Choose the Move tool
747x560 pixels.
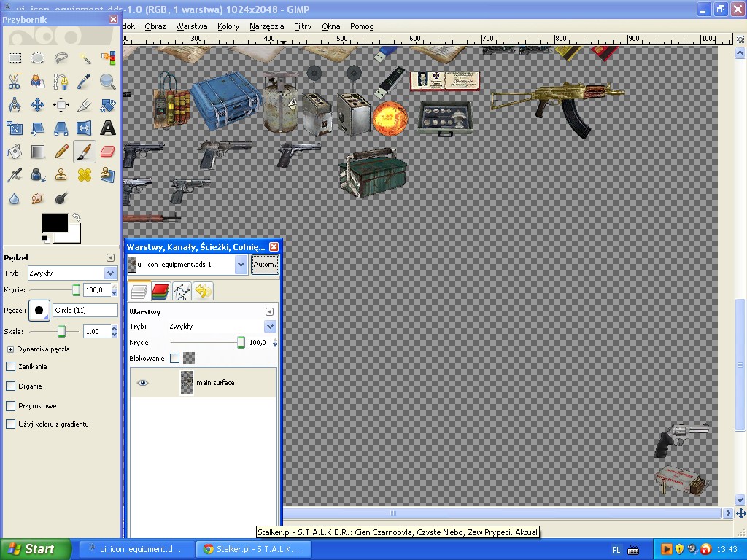(38, 105)
